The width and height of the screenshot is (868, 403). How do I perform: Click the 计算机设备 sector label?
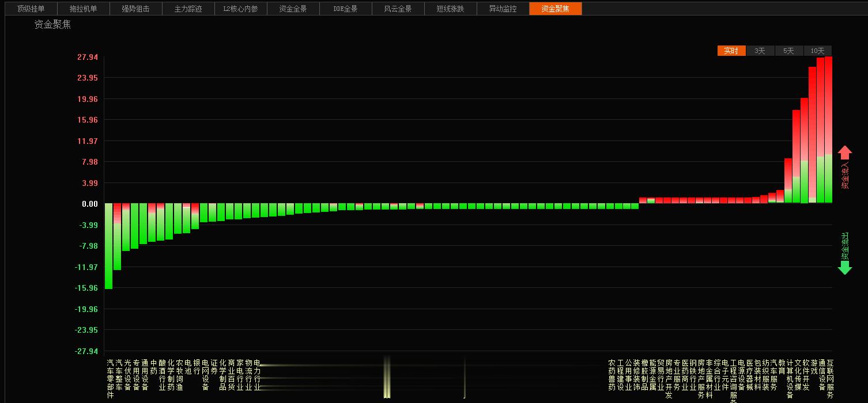click(x=790, y=379)
